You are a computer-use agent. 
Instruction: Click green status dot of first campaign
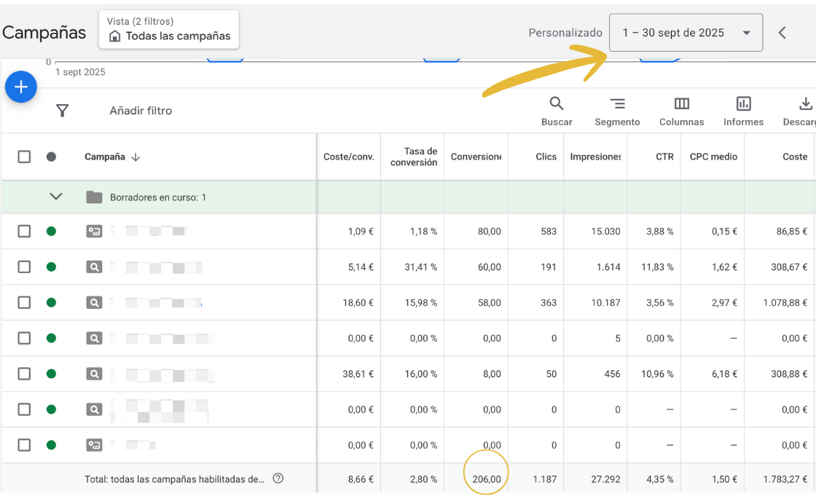[x=51, y=231]
